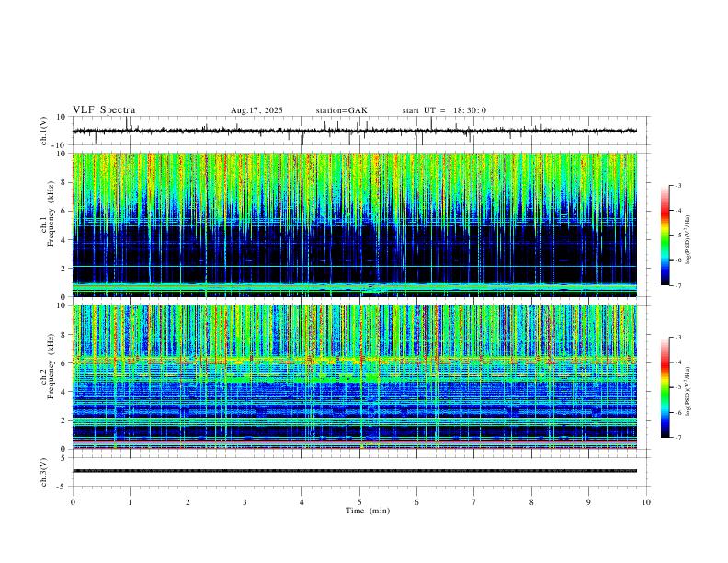
Task: Click the ch.3 waveform trace band
Action: [355, 471]
